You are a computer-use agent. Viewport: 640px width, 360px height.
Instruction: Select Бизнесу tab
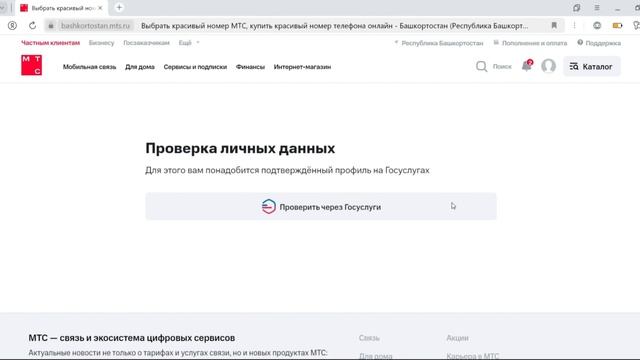click(x=101, y=43)
